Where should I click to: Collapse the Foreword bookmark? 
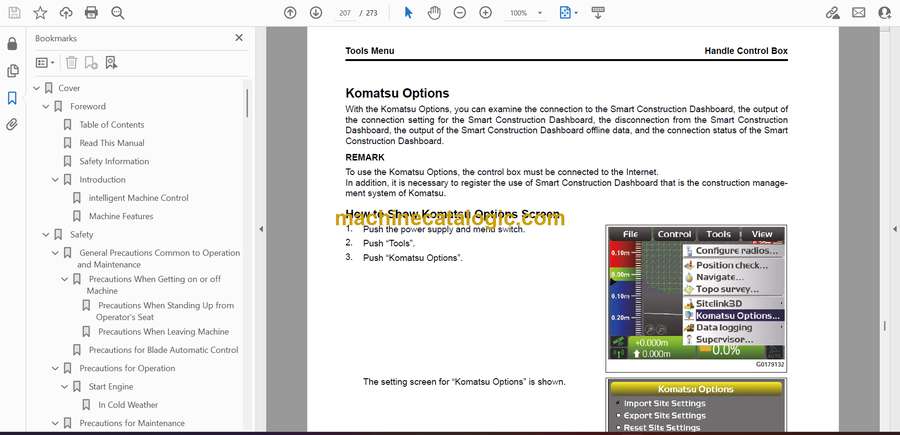pos(46,107)
